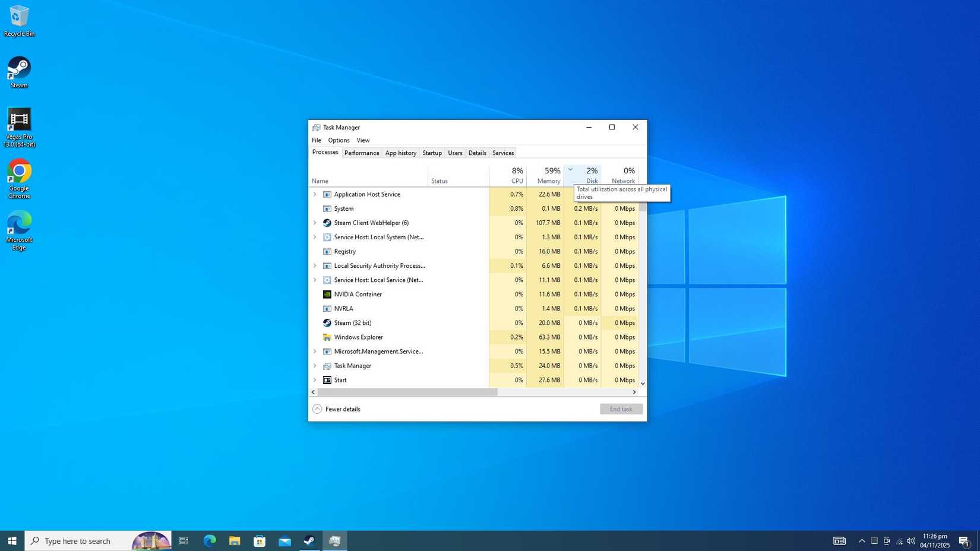Launch Vegas Pro from the desktop
980x551 pixels.
19,118
